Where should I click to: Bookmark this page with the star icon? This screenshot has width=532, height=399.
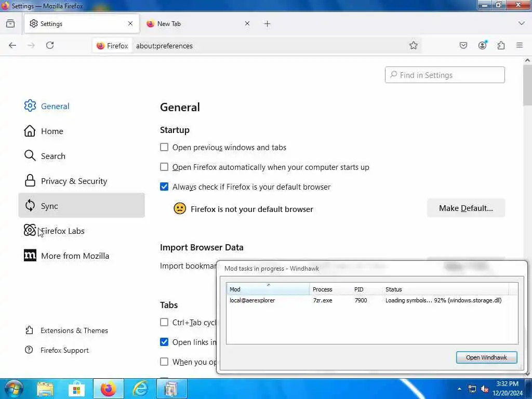pos(413,46)
